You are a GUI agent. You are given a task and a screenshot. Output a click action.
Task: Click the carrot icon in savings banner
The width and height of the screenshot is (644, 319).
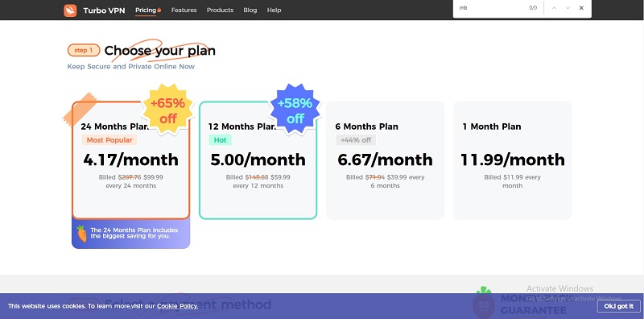pos(82,233)
